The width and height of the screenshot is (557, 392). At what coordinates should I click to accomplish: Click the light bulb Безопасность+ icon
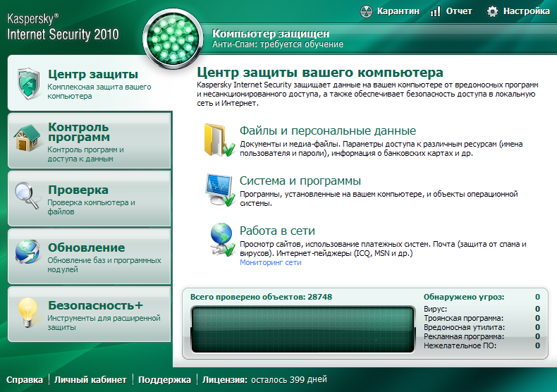[x=27, y=312]
